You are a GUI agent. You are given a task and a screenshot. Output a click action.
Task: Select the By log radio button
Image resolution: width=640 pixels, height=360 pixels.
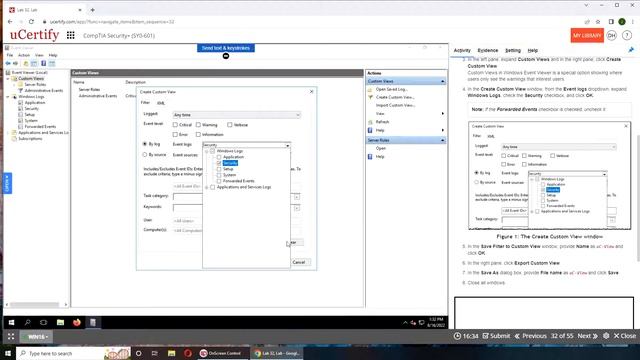pos(144,144)
